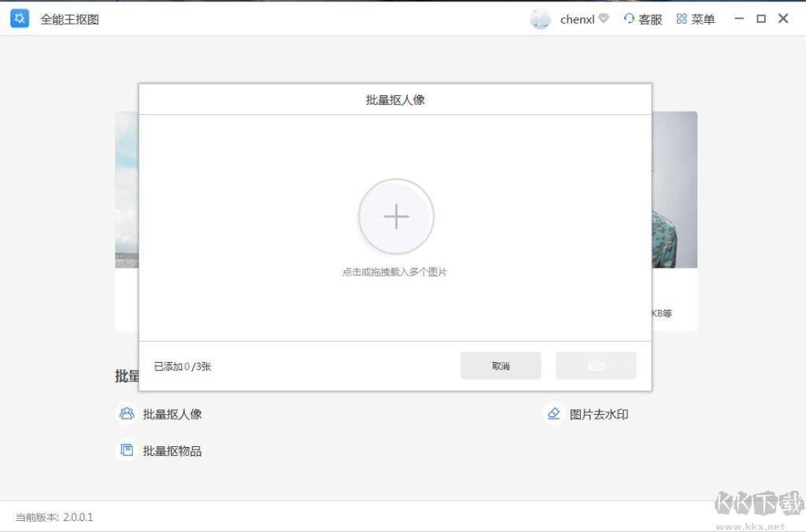
Task: Click the app logo icon in the title bar
Action: (19, 17)
